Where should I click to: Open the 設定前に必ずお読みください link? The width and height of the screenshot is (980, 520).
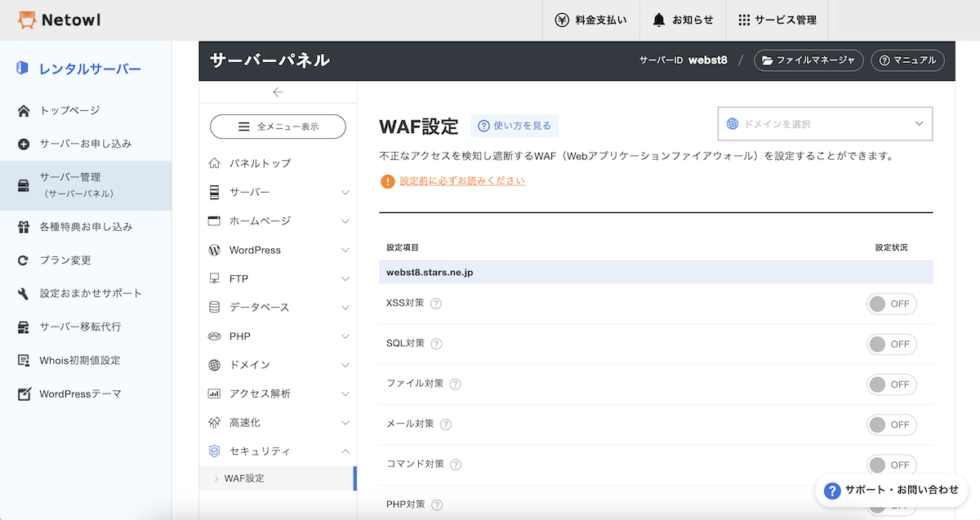462,181
